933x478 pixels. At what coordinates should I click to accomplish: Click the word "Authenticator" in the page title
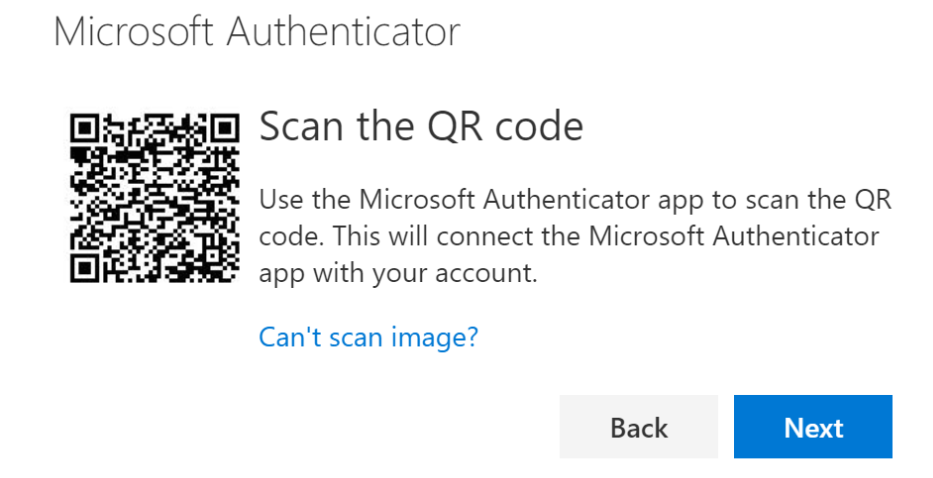[343, 32]
